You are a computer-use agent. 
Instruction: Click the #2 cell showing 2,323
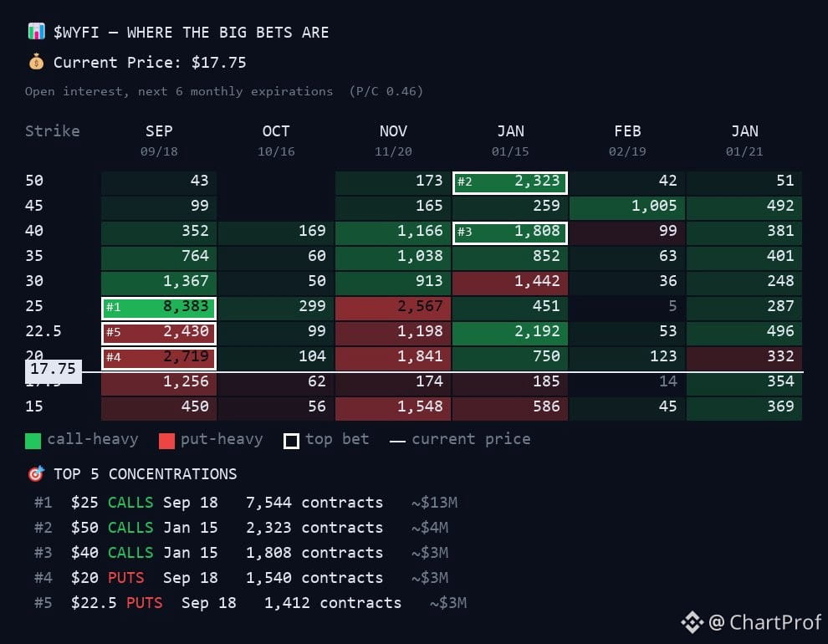click(x=510, y=182)
